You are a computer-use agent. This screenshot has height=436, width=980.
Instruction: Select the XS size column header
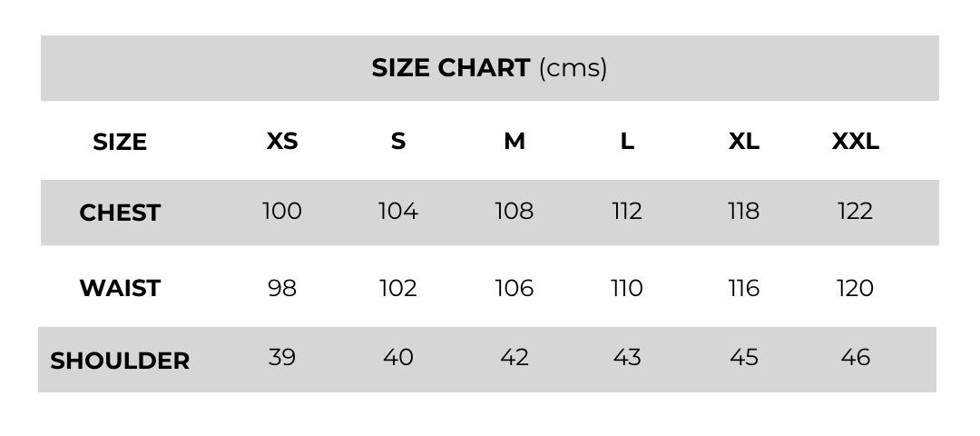coord(282,142)
